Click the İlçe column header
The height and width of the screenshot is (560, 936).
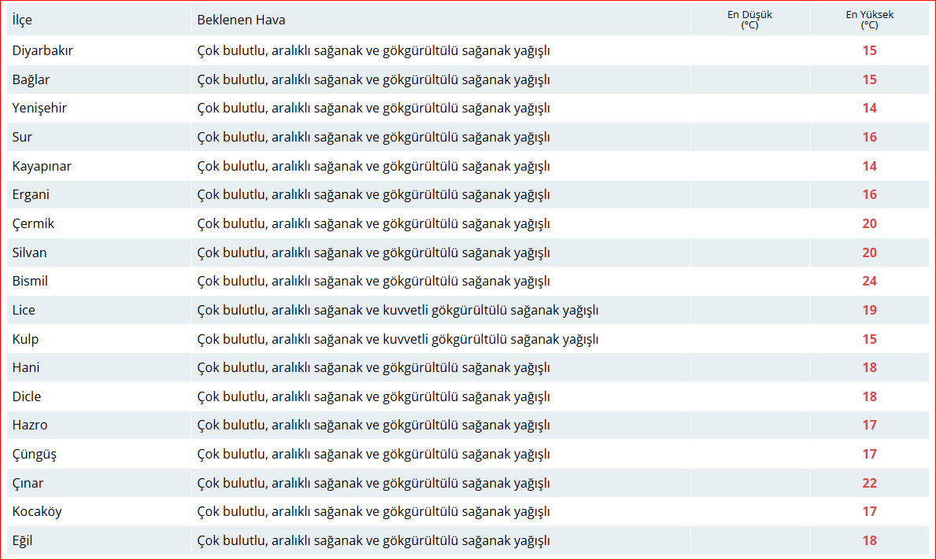(x=22, y=20)
